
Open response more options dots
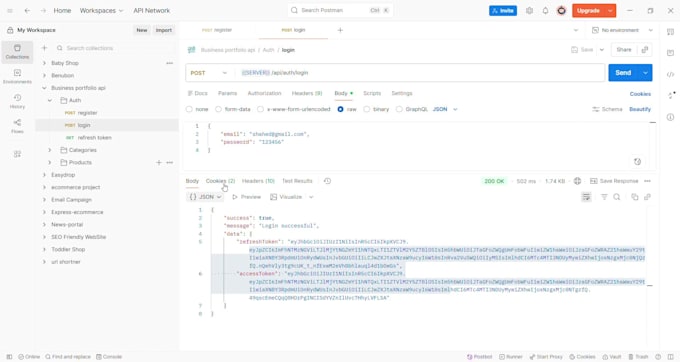coord(647,181)
